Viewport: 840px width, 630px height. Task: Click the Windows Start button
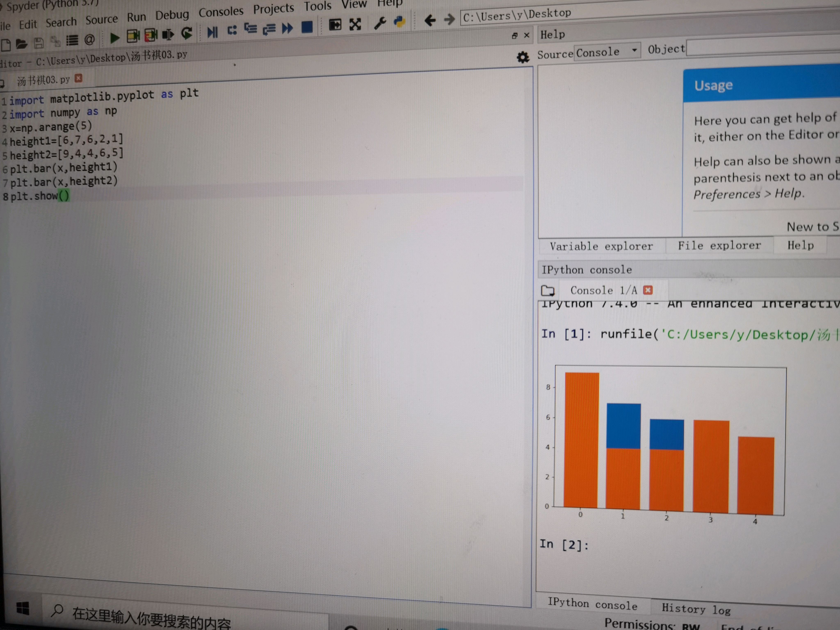pyautogui.click(x=23, y=608)
